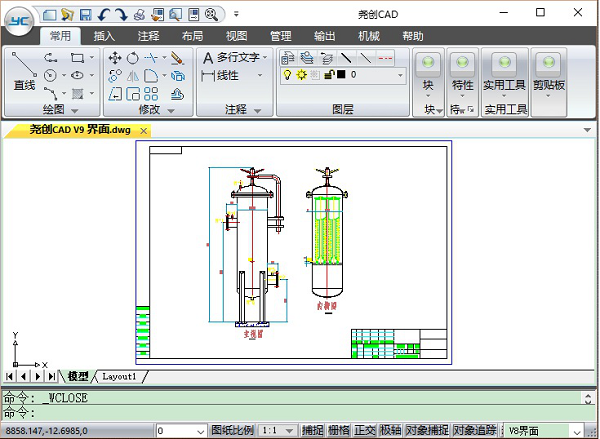Switch to the 管理 ribbon tab
Image resolution: width=600 pixels, height=439 pixels.
[x=280, y=36]
